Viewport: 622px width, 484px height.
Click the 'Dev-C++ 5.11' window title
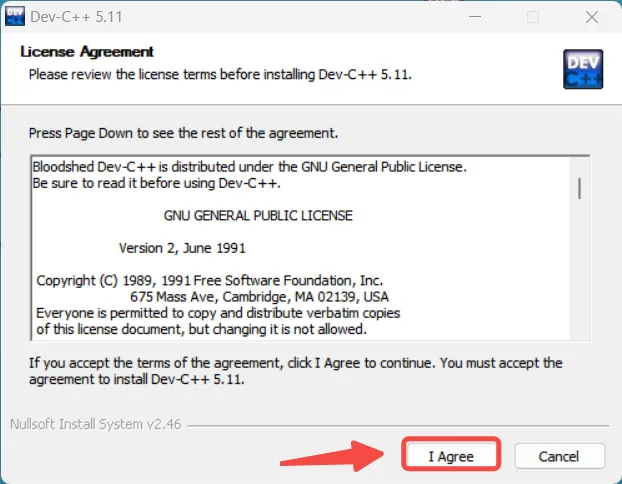[76, 17]
